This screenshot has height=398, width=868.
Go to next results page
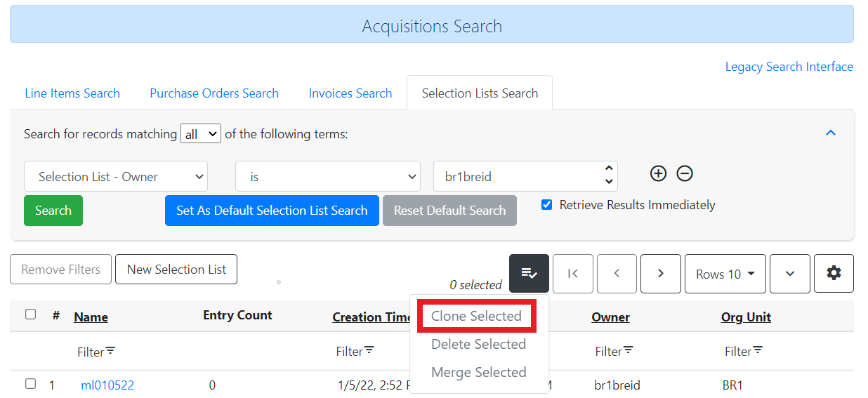pos(661,274)
